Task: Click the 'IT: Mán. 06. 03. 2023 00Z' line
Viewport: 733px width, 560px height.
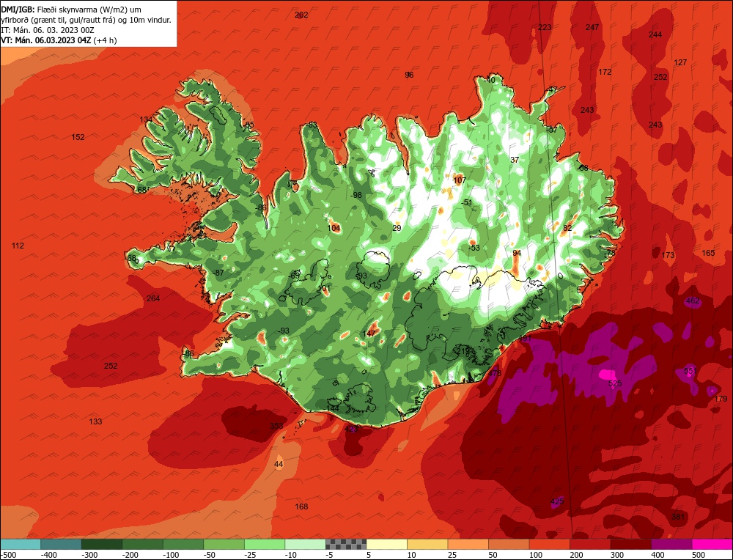Action: coord(47,30)
